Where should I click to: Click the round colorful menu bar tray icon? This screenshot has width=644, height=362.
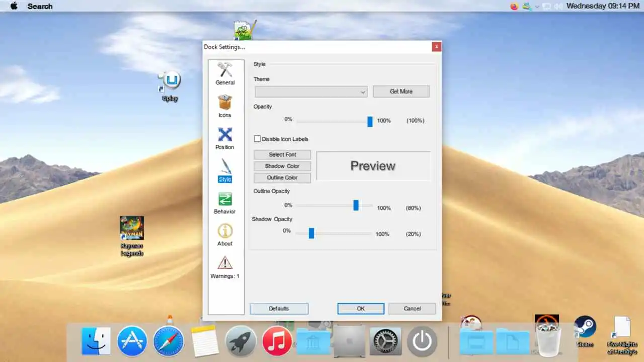coord(514,6)
